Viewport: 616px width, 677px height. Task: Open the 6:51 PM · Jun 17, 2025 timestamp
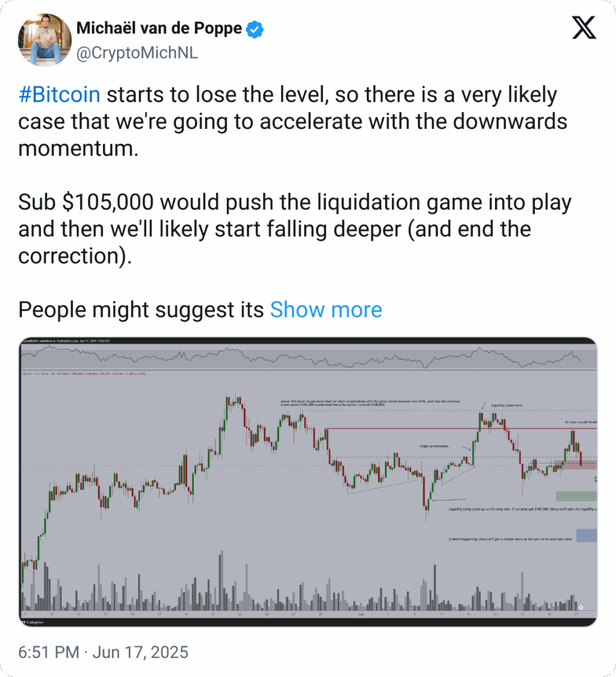pos(103,652)
